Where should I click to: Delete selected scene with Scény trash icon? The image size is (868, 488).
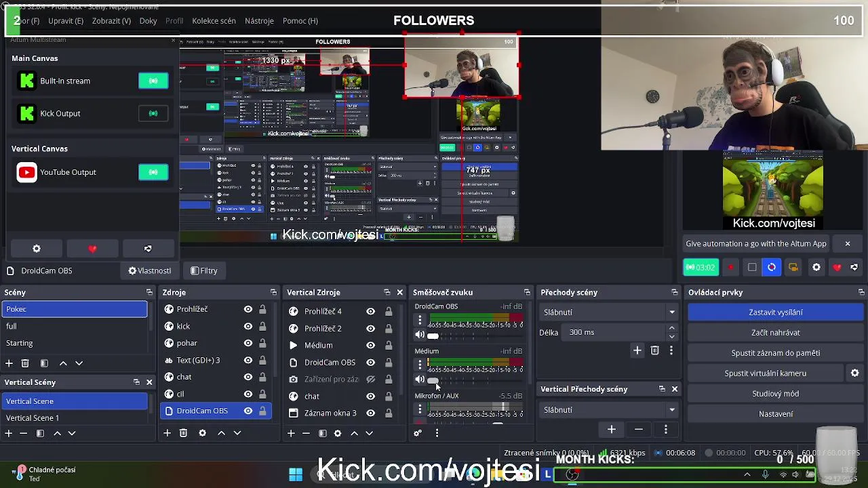(x=25, y=363)
